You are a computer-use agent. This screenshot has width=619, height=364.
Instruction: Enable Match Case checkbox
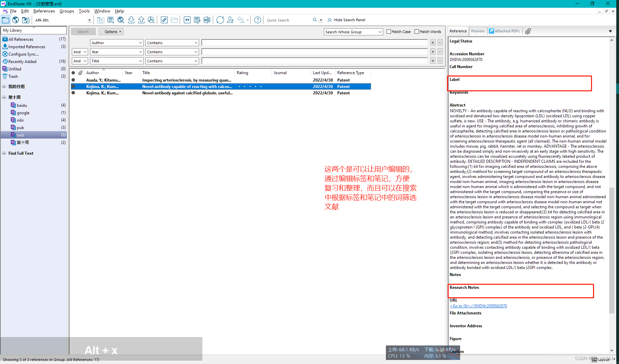point(389,32)
